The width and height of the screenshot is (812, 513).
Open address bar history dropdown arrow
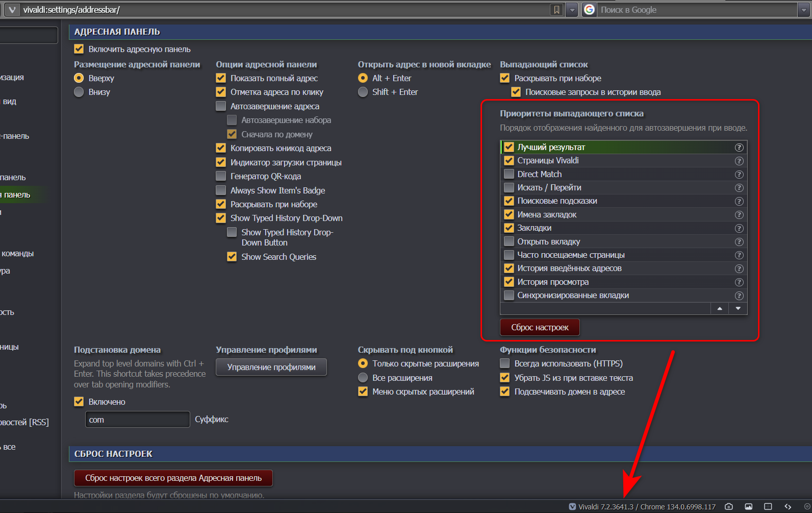(x=572, y=10)
